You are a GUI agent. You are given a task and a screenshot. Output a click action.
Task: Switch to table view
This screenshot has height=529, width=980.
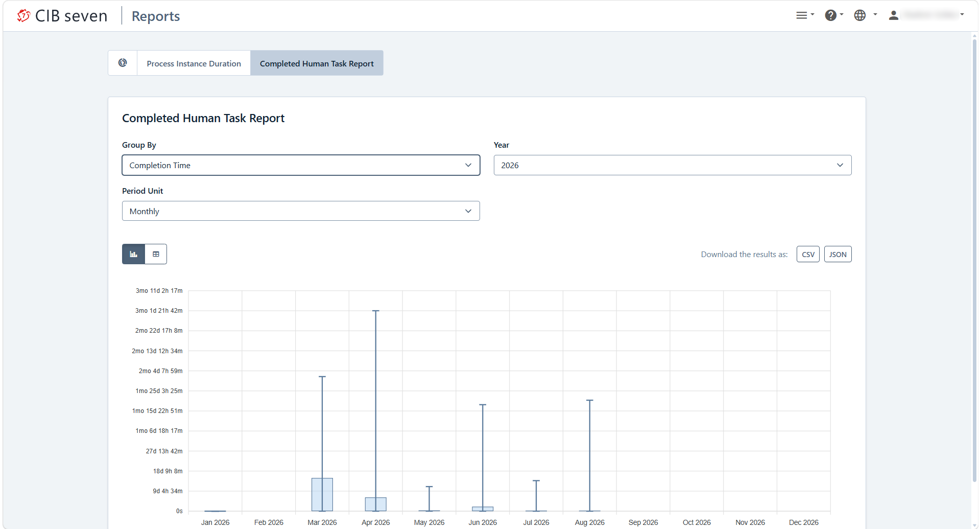pyautogui.click(x=156, y=254)
